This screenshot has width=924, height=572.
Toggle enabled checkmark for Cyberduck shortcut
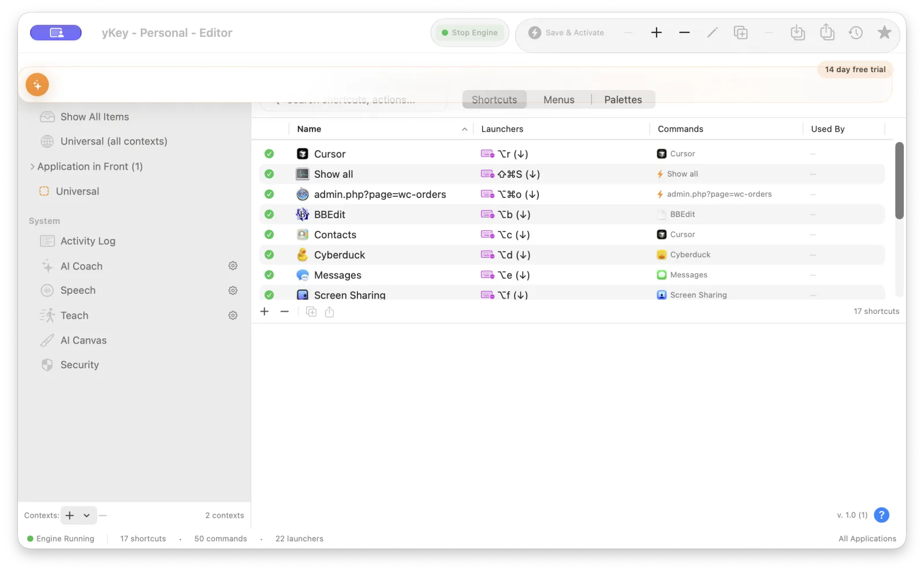[x=269, y=255]
